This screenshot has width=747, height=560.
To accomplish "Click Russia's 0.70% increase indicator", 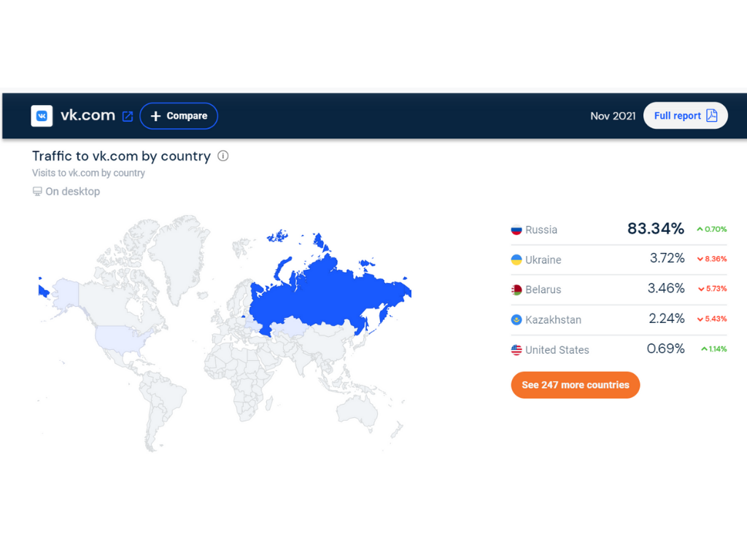I will (x=712, y=229).
